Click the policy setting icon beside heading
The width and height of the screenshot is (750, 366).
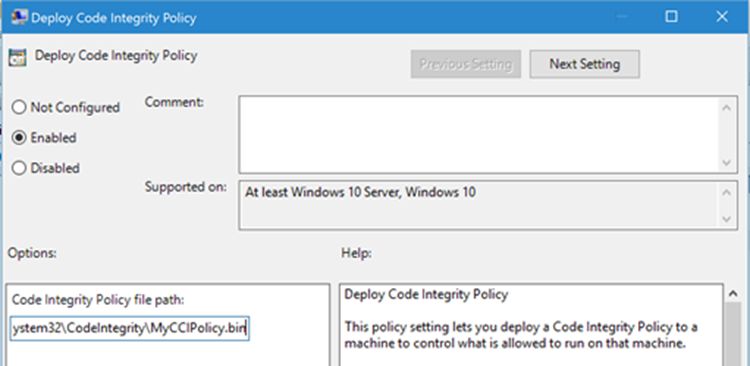18,57
